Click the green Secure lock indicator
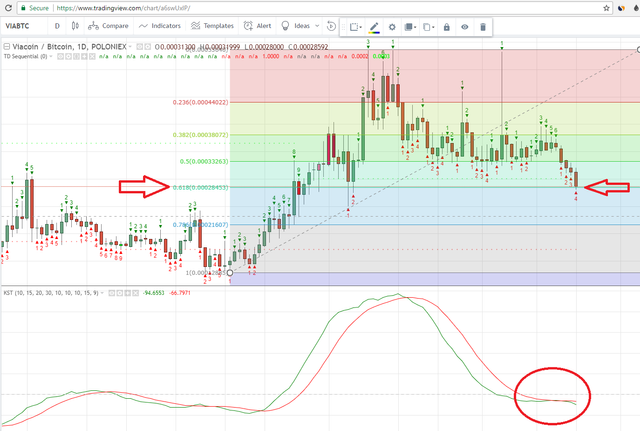 click(35, 8)
